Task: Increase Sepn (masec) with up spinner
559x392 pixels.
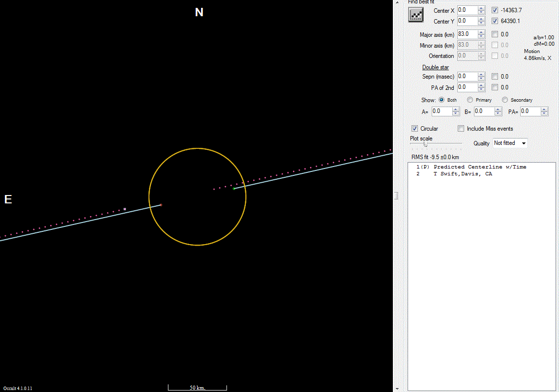Action: (481, 75)
